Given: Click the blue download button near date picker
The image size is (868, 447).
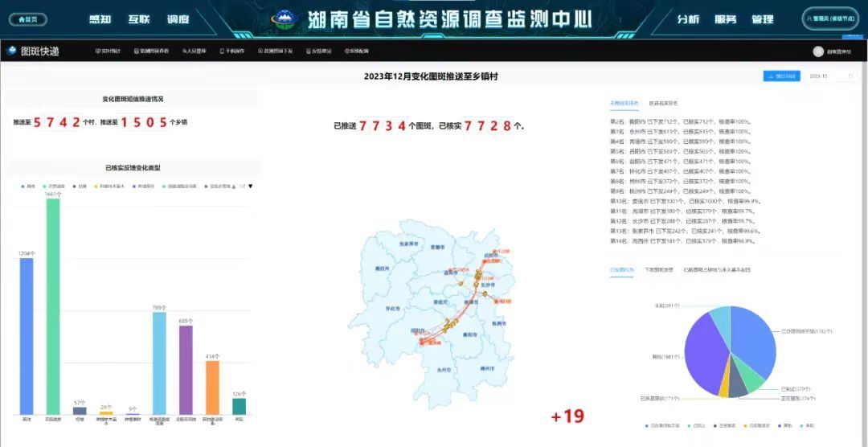Looking at the screenshot, I should tap(781, 76).
